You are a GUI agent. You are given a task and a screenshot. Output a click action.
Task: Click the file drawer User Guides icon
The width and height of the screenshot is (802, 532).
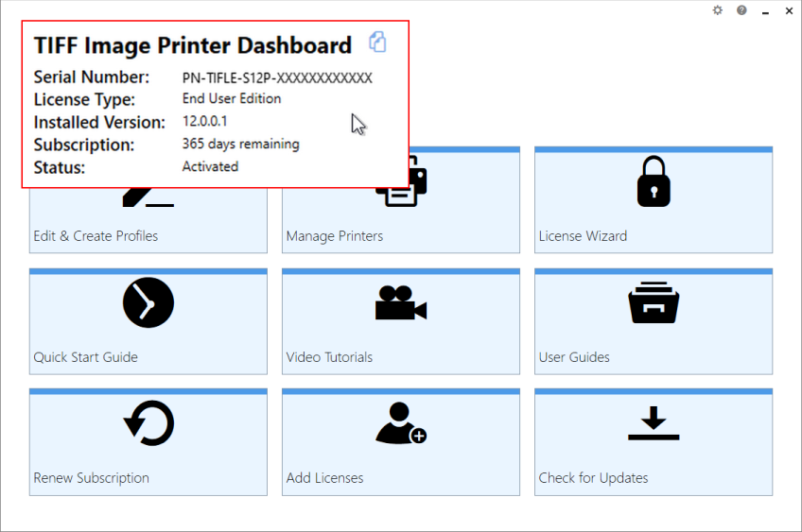coord(654,302)
